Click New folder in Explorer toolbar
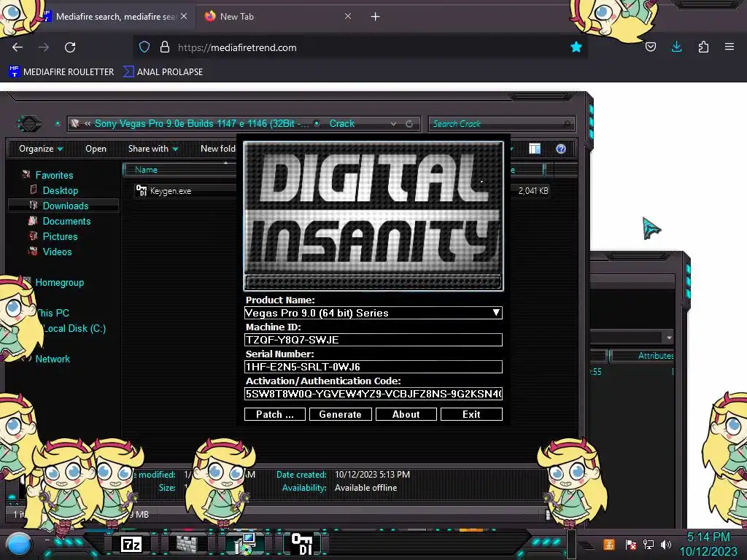The image size is (747, 560). pyautogui.click(x=217, y=149)
